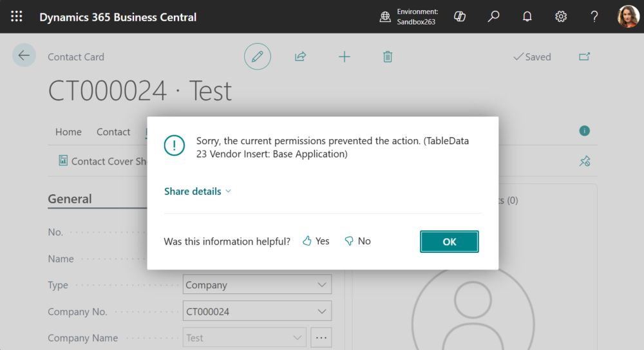Image resolution: width=644 pixels, height=350 pixels.
Task: Click the Name field label
Action: click(x=61, y=259)
